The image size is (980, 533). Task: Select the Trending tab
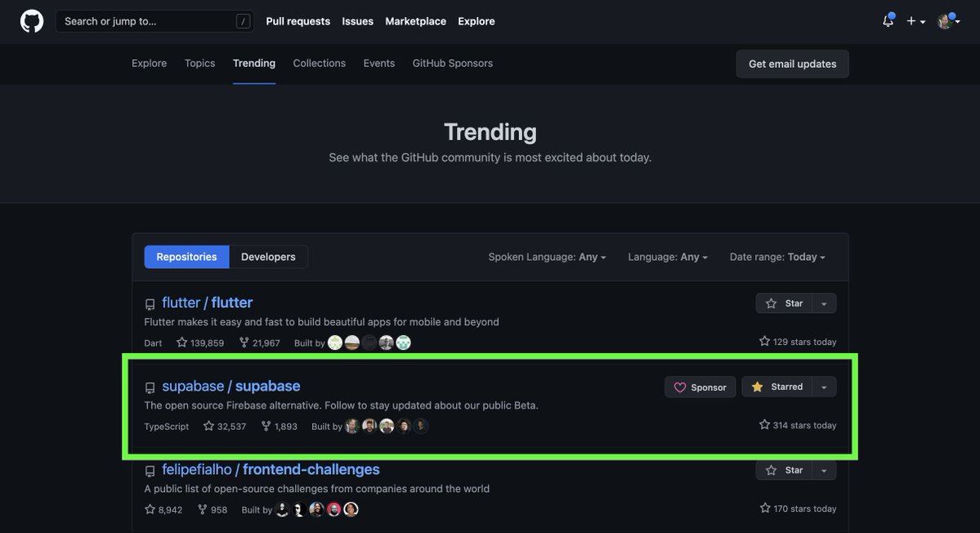pyautogui.click(x=253, y=63)
